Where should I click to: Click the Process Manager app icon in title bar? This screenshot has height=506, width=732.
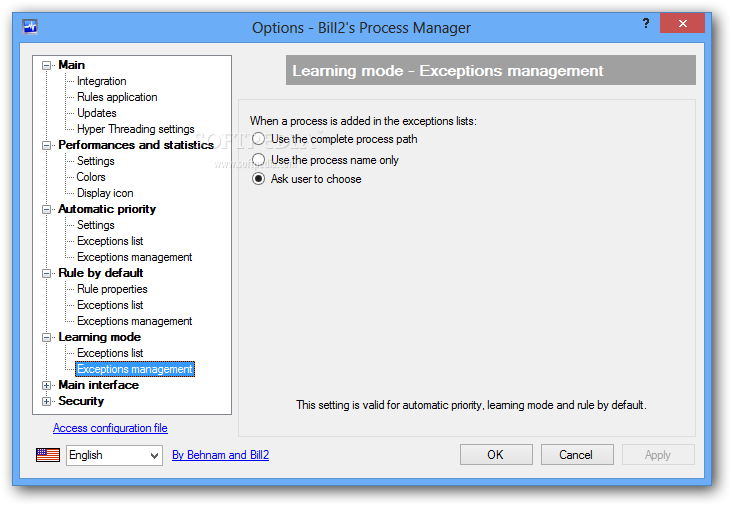(x=30, y=27)
